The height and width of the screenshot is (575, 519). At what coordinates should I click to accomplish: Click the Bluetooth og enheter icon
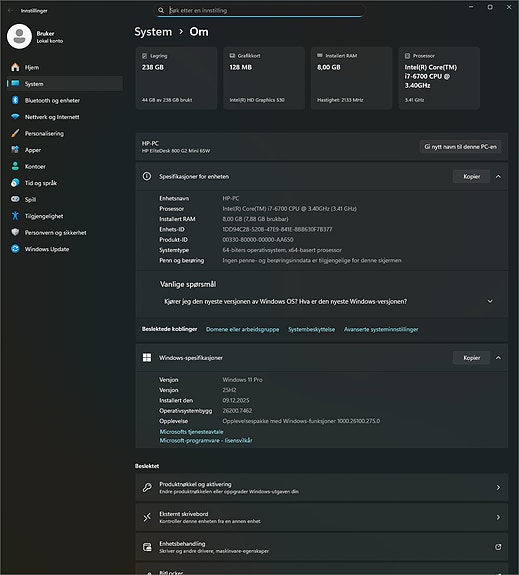pyautogui.click(x=15, y=100)
